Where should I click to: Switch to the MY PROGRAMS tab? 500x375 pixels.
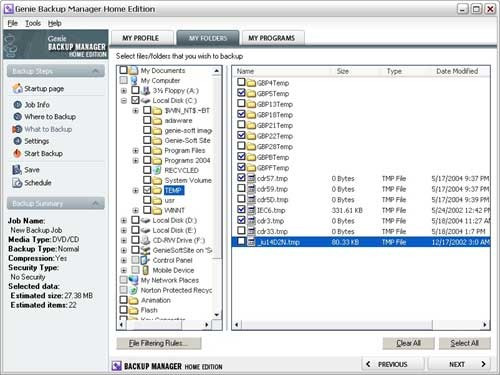click(272, 38)
